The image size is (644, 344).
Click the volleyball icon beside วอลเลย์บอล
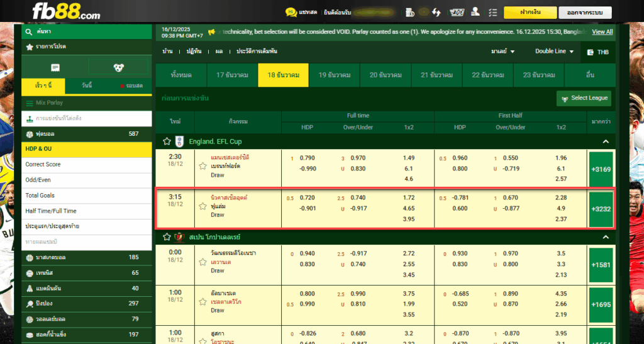(30, 319)
